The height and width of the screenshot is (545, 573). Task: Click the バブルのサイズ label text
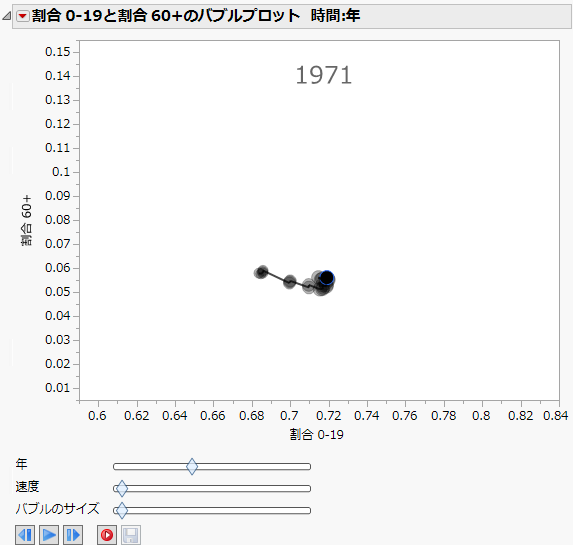[57, 508]
